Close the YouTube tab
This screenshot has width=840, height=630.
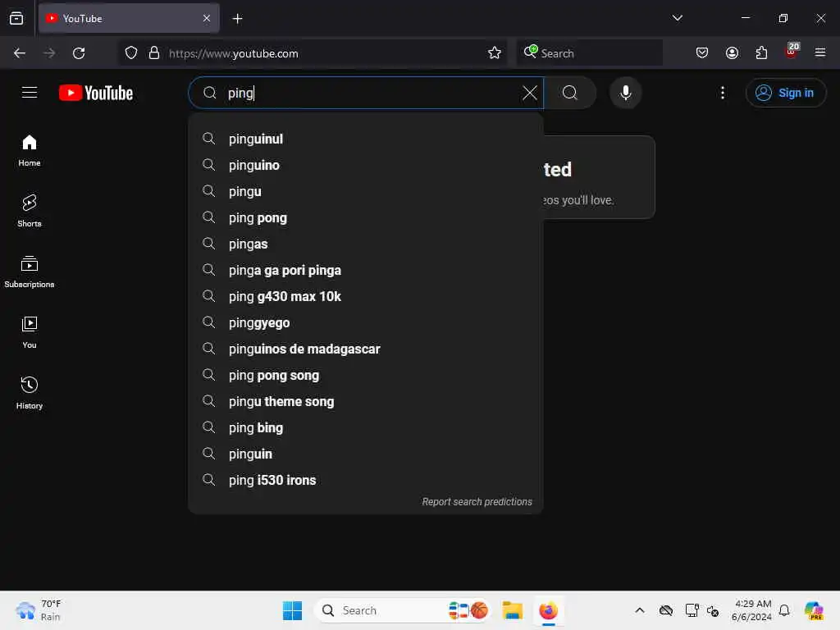(207, 19)
